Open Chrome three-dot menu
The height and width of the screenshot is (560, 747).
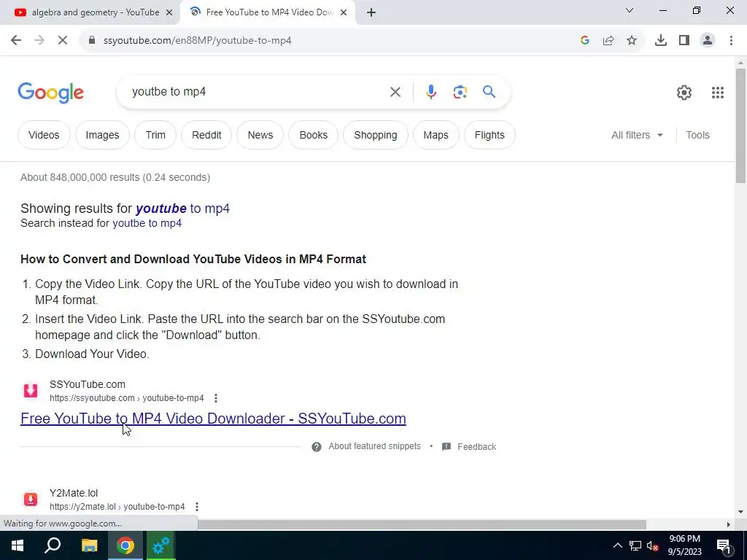coord(731,41)
